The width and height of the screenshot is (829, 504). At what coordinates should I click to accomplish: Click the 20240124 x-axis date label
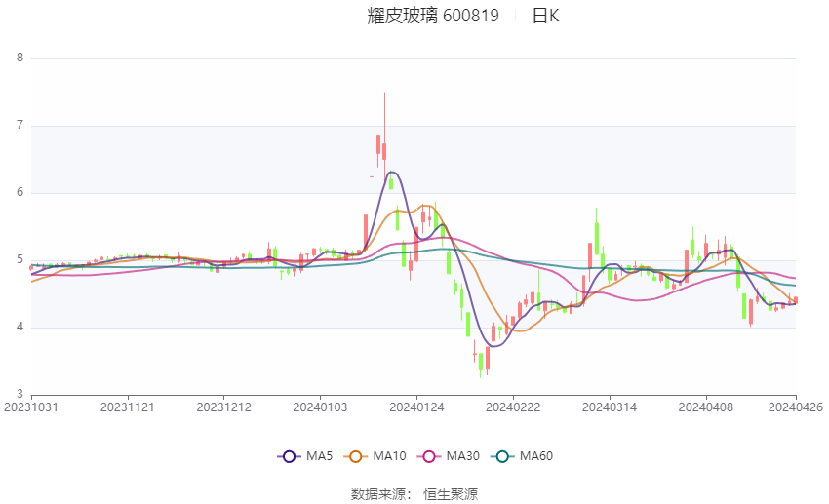416,407
